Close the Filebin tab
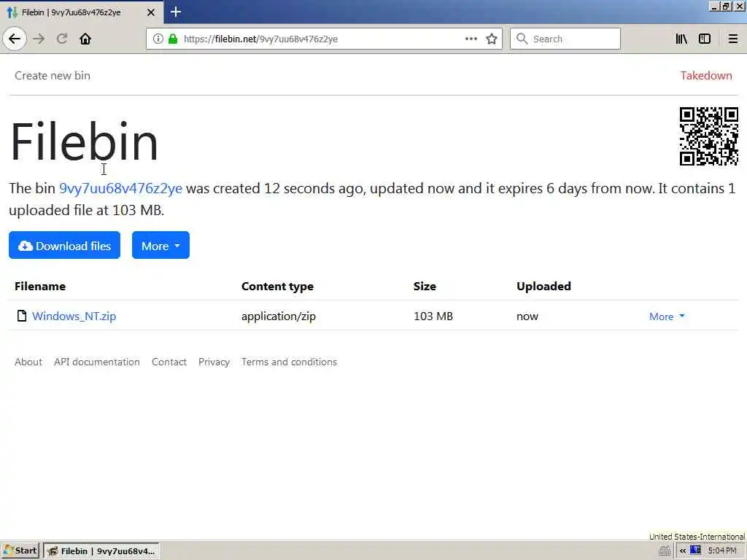The height and width of the screenshot is (560, 747). tap(151, 12)
